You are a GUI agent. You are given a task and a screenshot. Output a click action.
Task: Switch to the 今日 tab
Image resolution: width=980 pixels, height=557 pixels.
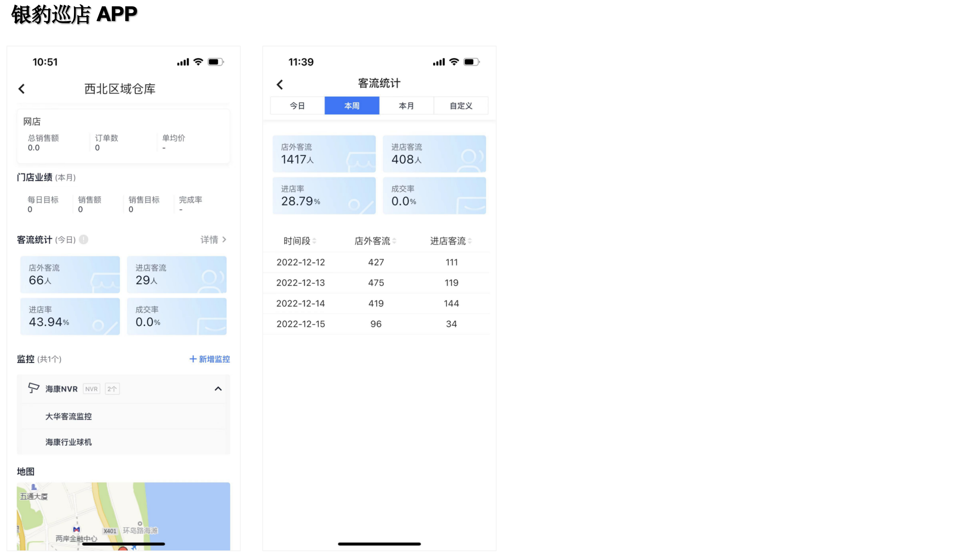297,106
